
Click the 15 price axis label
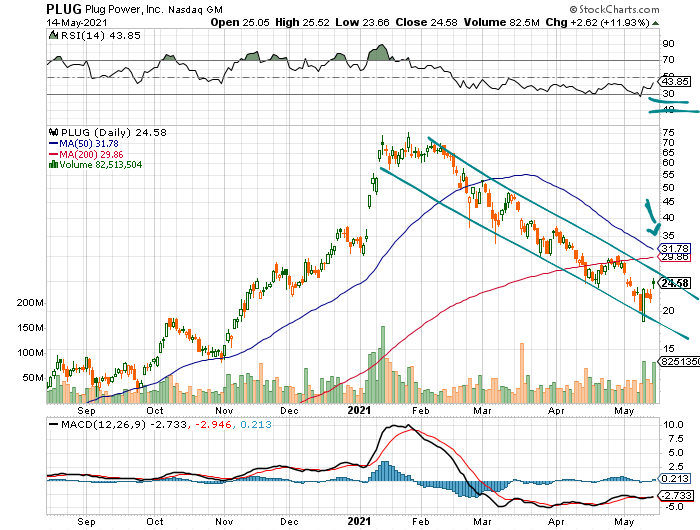[668, 349]
